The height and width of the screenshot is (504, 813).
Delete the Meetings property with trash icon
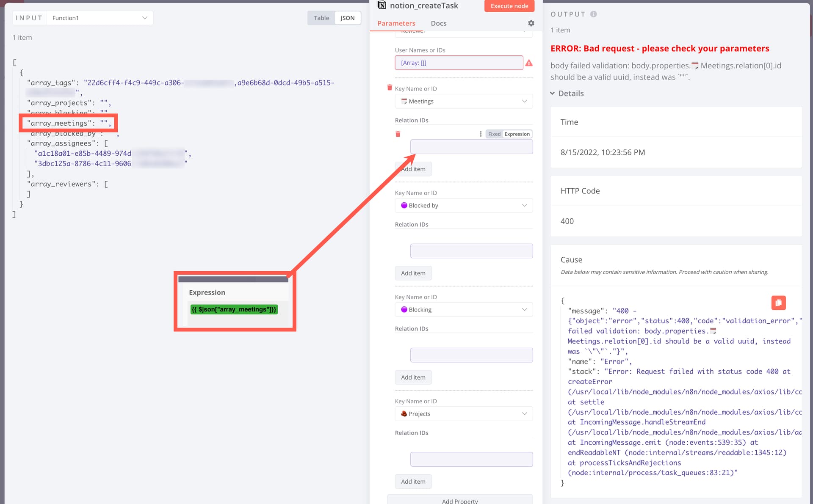click(390, 88)
